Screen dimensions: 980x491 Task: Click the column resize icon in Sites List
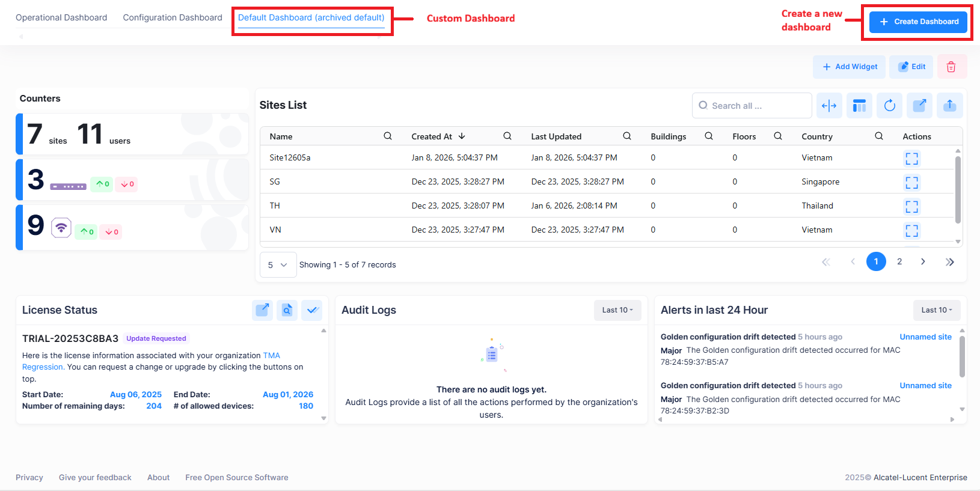[x=829, y=106]
